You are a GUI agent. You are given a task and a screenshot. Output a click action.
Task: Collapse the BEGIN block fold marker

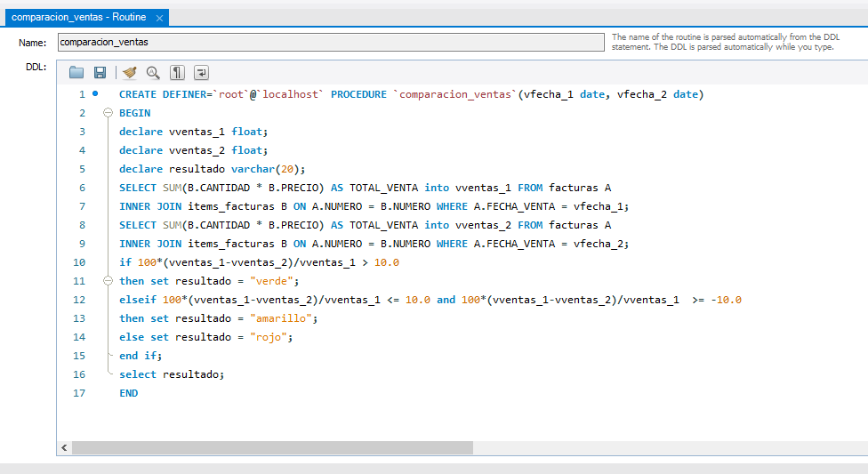click(108, 113)
